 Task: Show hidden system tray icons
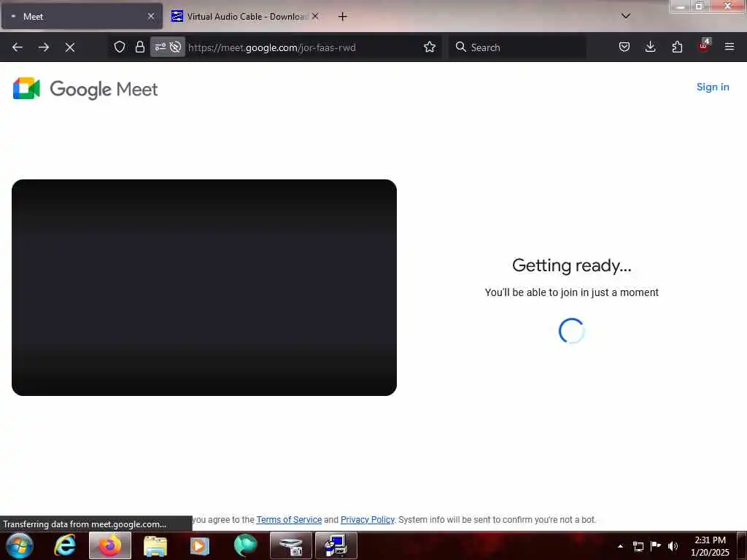click(620, 546)
